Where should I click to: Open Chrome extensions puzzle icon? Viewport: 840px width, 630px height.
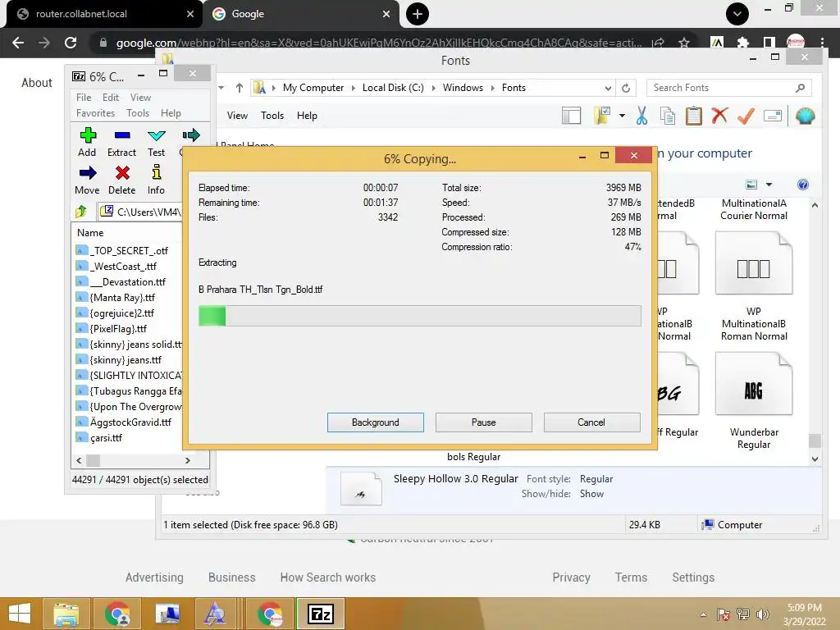742,43
